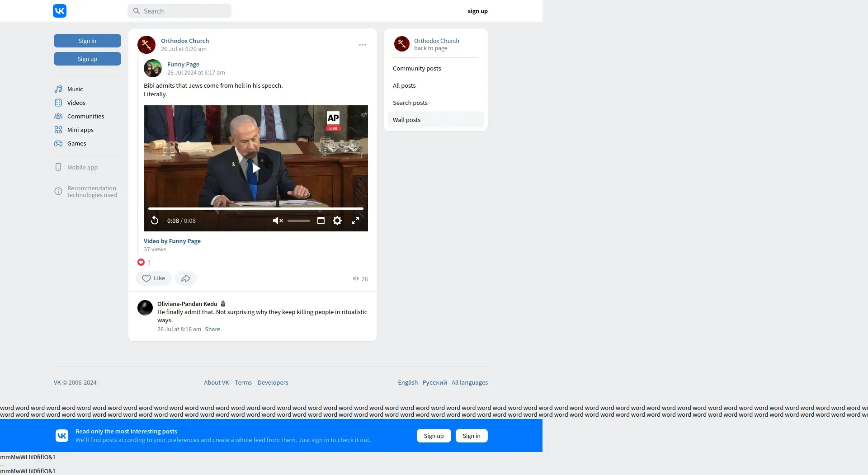Open Recommendation technologies used link
The image size is (868, 475).
(x=92, y=192)
